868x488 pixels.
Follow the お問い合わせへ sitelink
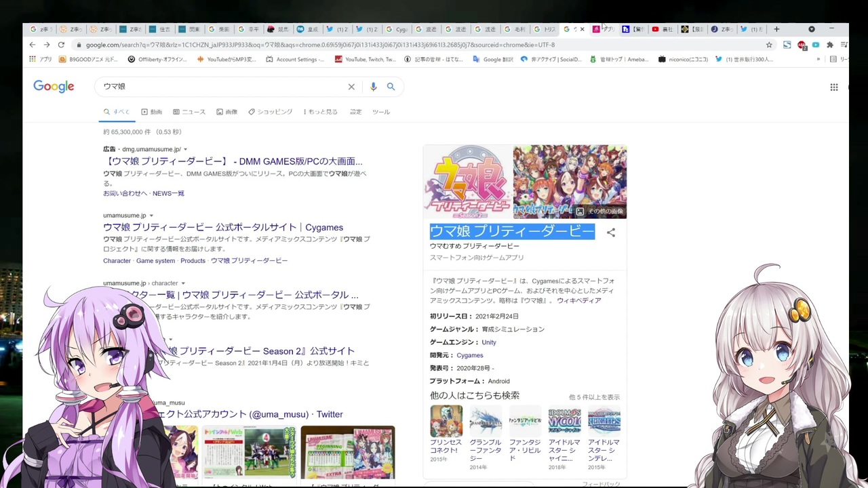click(125, 193)
